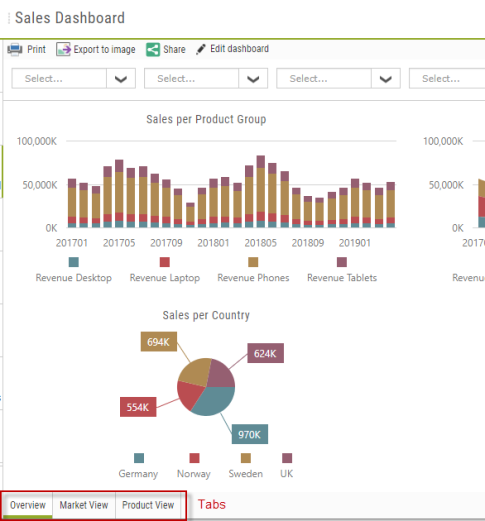485x521 pixels.
Task: Expand the first Select dropdown arrow
Action: pyautogui.click(x=121, y=79)
